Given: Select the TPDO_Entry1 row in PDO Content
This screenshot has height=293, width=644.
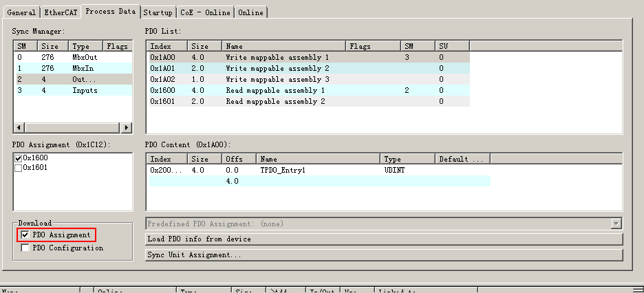Looking at the screenshot, I should pos(282,170).
